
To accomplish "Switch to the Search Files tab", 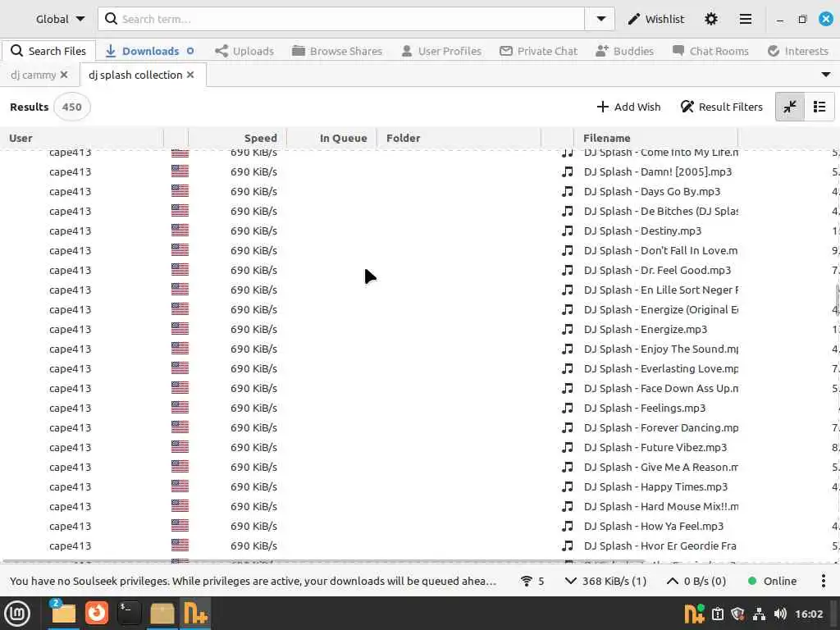I will (x=48, y=51).
